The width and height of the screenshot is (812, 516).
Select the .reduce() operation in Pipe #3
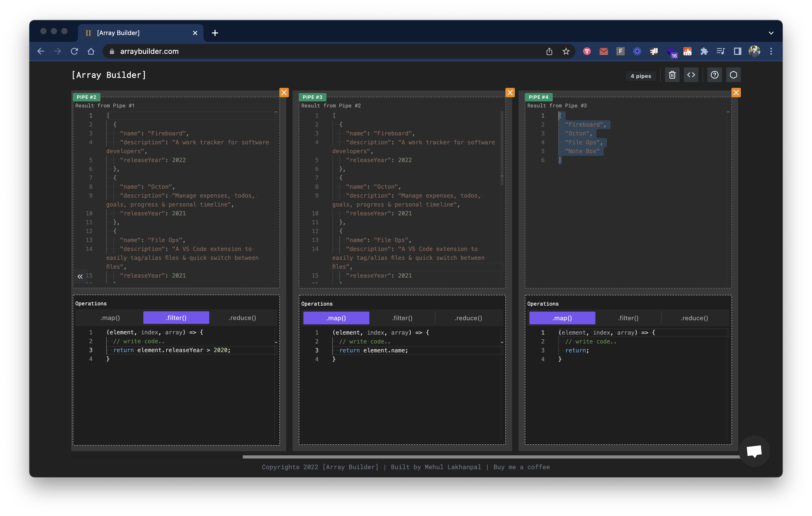[x=469, y=318]
